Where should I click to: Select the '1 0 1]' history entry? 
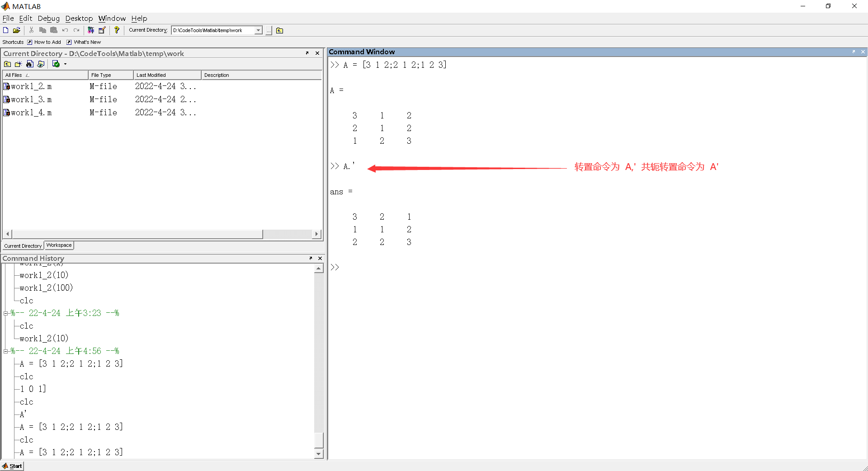[33, 389]
